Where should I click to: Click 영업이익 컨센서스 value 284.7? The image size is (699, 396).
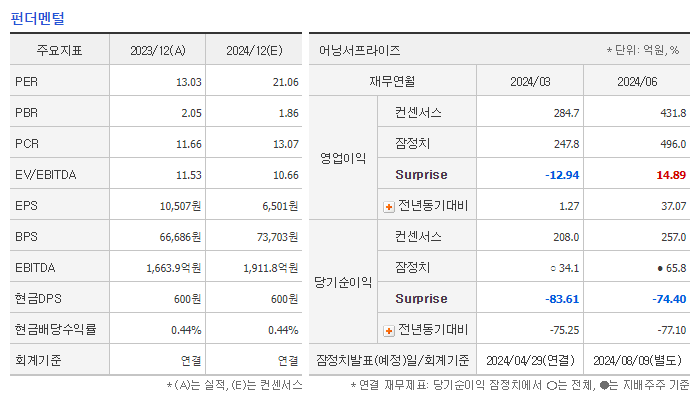[x=566, y=113]
